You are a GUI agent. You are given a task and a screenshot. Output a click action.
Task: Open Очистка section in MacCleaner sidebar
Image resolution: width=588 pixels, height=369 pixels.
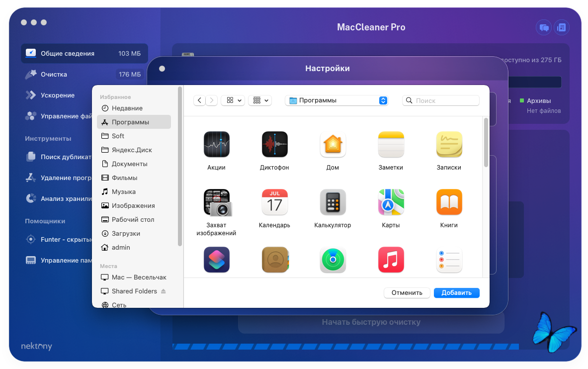point(84,74)
